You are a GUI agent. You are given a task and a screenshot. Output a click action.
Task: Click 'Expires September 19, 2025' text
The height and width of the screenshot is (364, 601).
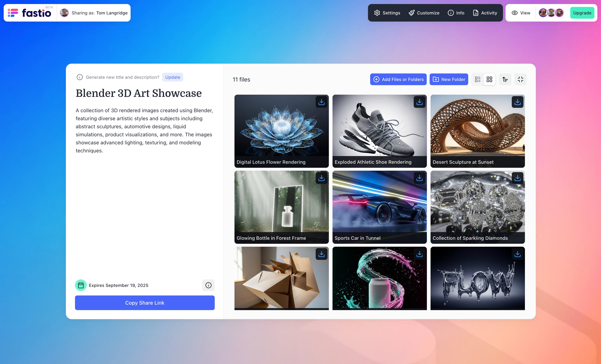coord(119,285)
